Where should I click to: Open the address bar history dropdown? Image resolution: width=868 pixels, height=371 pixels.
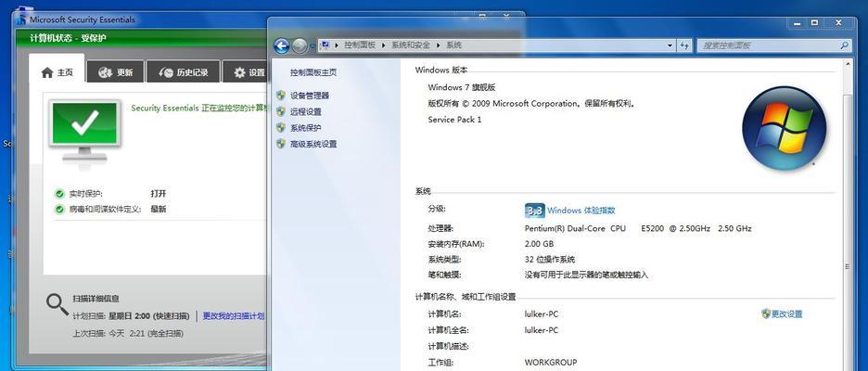(670, 45)
